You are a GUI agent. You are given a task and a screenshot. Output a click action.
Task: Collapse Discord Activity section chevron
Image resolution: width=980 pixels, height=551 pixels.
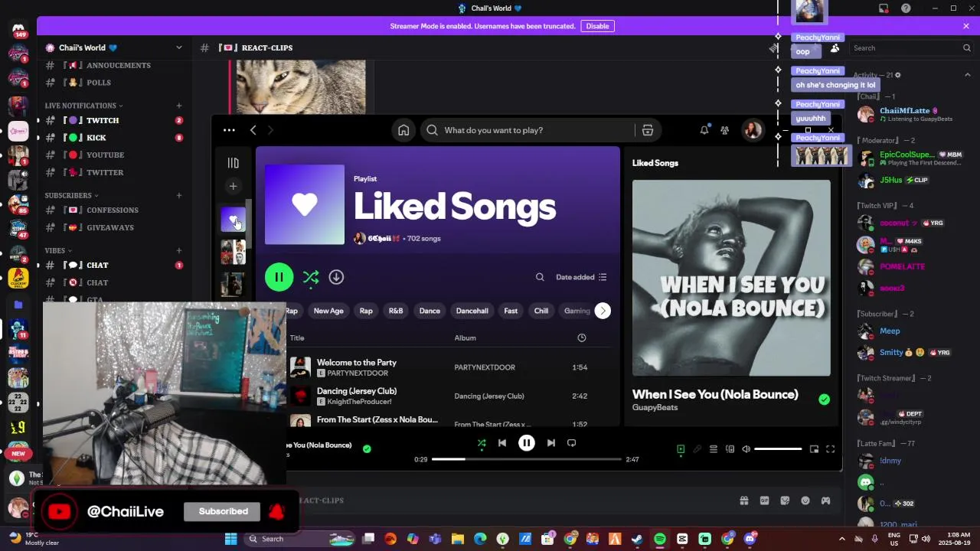[967, 75]
